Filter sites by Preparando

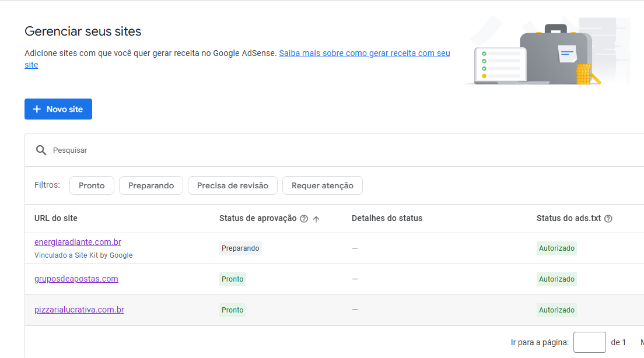pos(151,185)
